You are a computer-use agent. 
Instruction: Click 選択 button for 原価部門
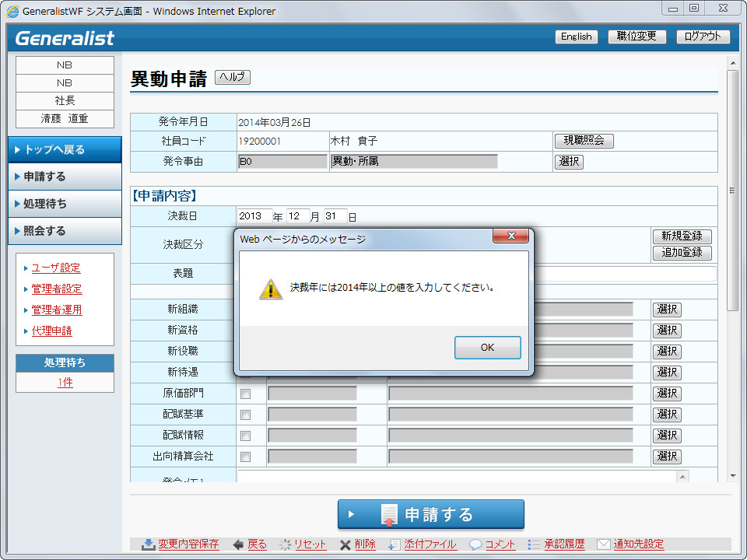point(667,394)
